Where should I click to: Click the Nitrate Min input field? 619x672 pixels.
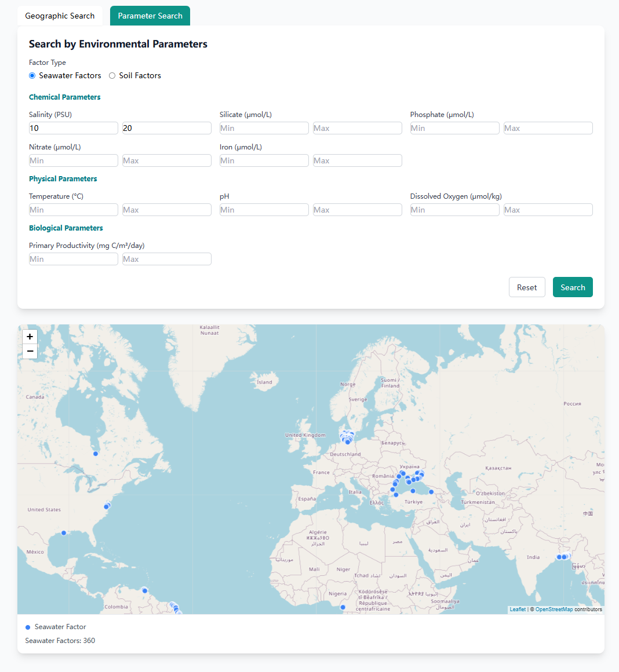click(73, 160)
